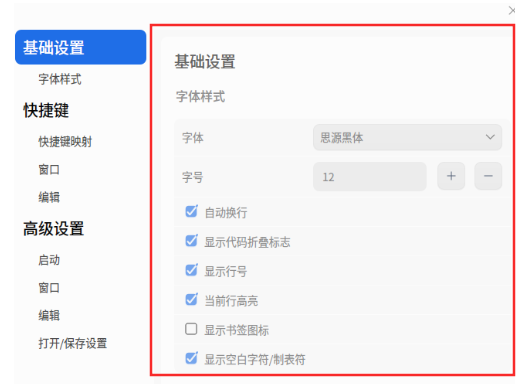This screenshot has height=384, width=523.
Task: Click the 字号 label
Action: click(192, 177)
